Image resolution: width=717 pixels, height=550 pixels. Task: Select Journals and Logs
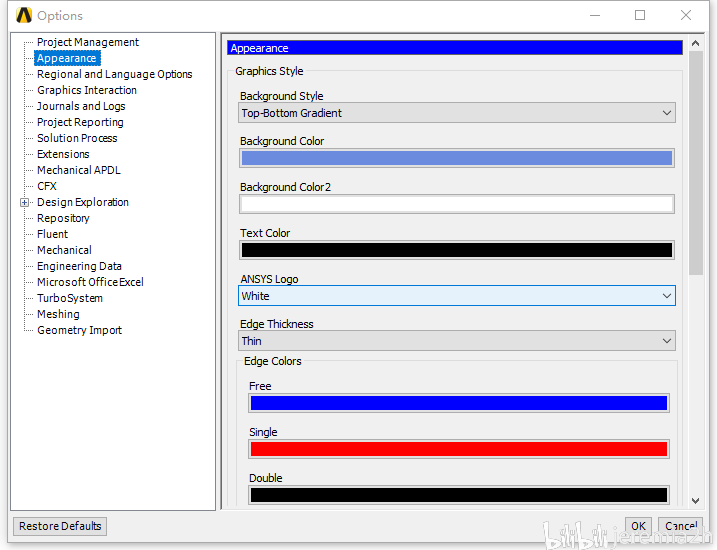[x=81, y=106]
